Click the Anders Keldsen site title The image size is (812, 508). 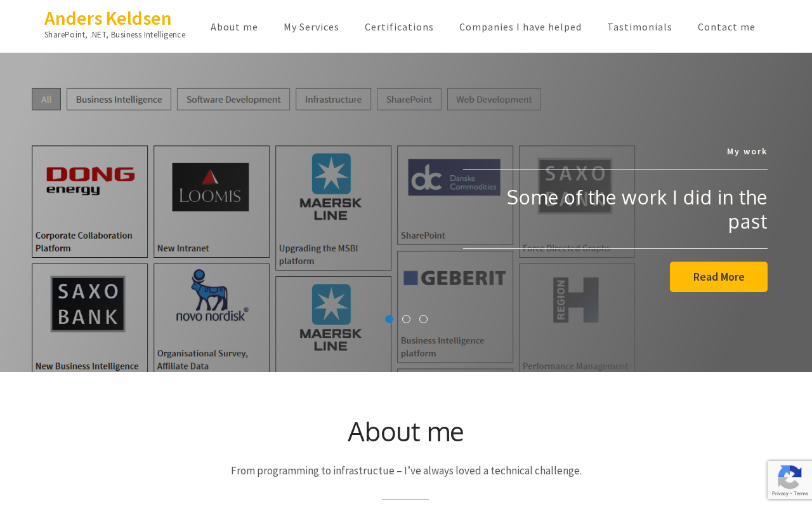click(x=108, y=18)
